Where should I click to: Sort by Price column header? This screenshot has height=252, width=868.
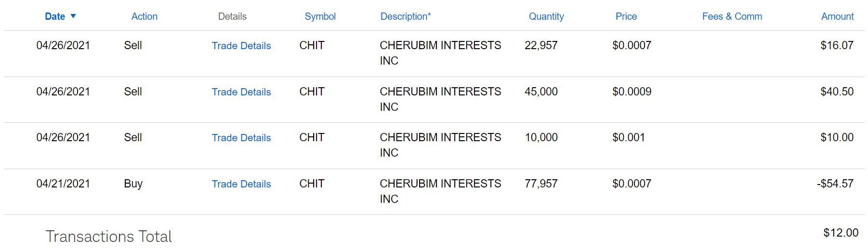point(626,16)
